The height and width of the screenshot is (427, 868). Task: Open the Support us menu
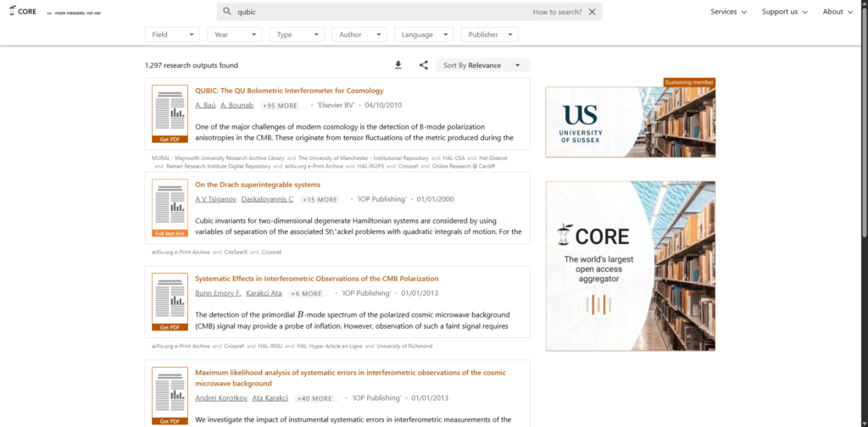(784, 12)
